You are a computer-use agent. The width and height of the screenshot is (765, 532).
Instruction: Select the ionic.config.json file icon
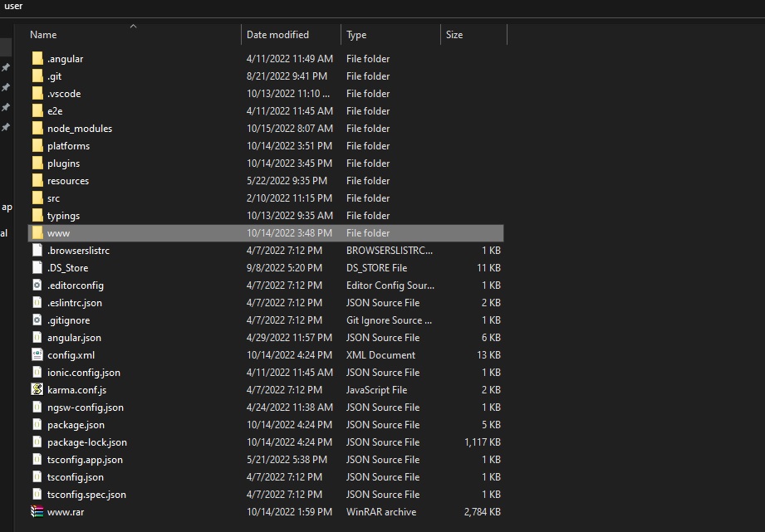pyautogui.click(x=37, y=373)
